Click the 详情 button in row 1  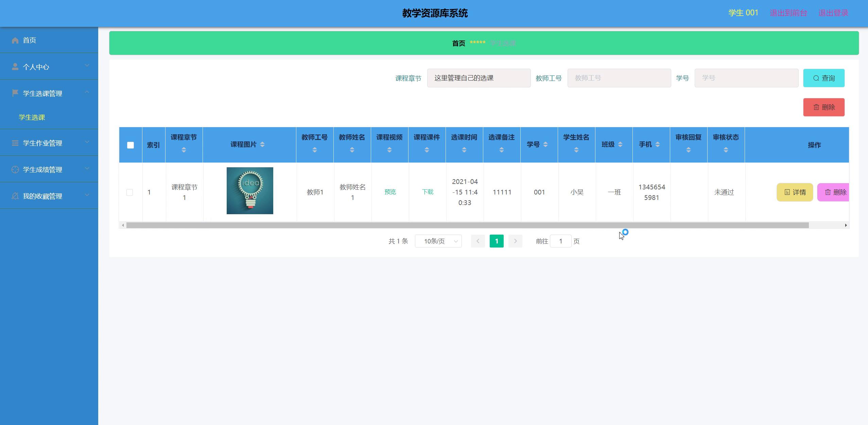coord(795,192)
